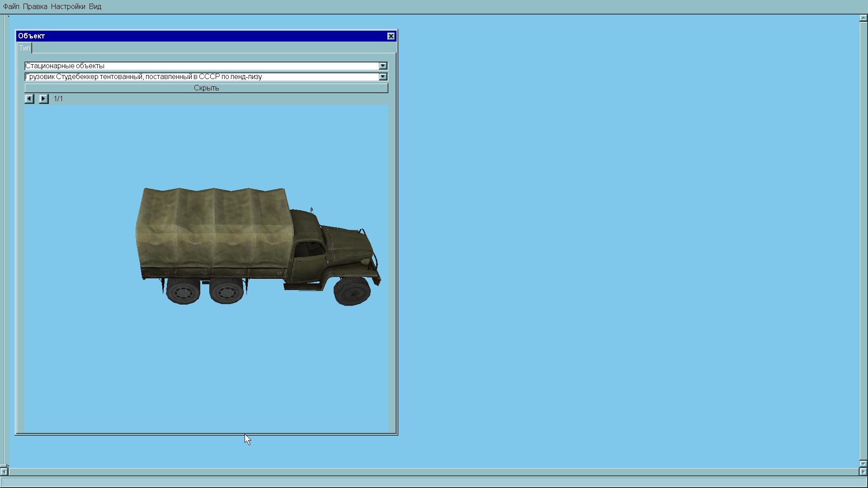Screen dimensions: 868x488
Task: Go to next object preview arrow
Action: pos(43,99)
